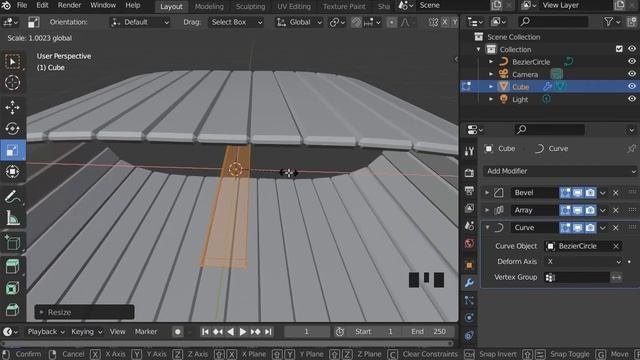Viewport: 640px width, 360px height.
Task: Play the animation forward
Action: pos(243,332)
